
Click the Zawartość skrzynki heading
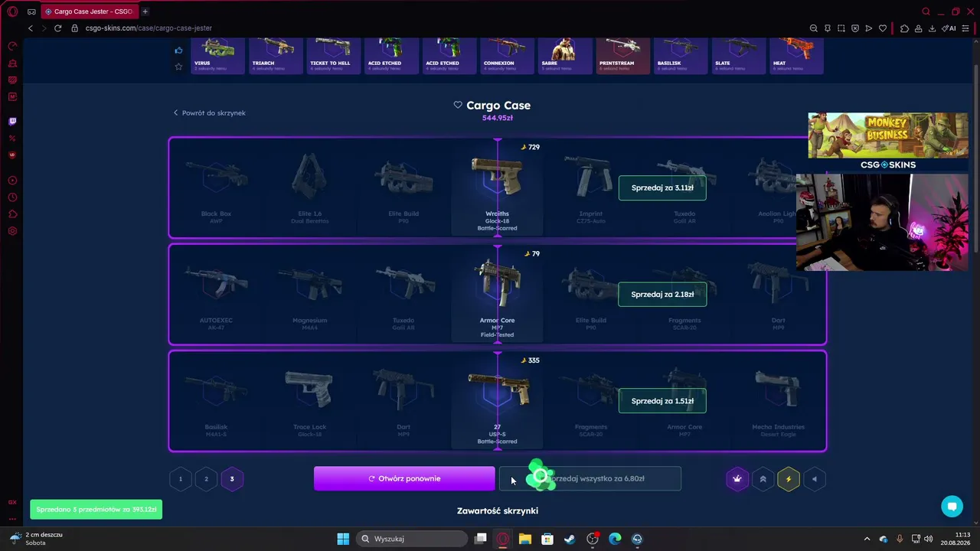[x=498, y=511]
